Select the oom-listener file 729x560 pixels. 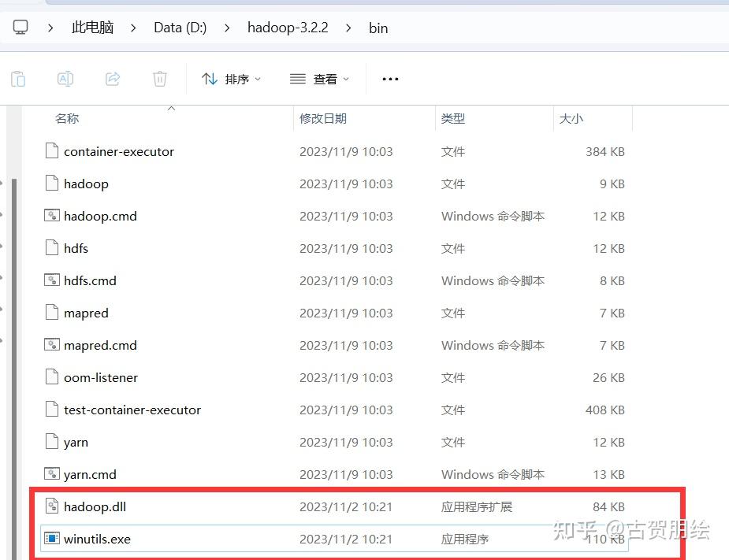coord(101,377)
